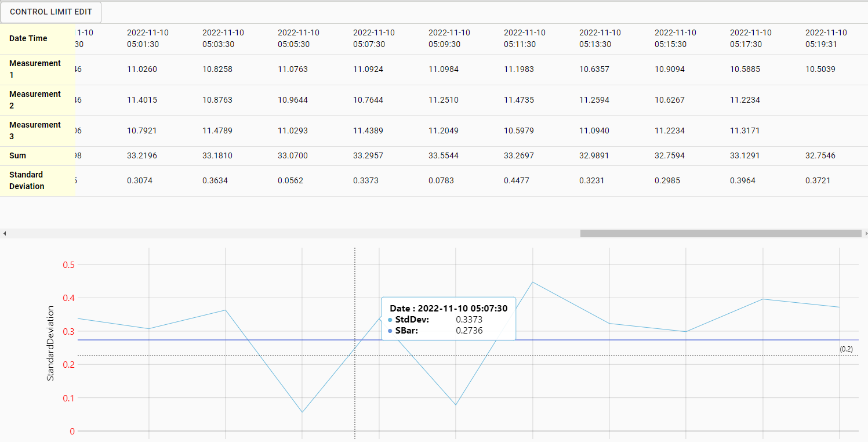Select the Measurement 2 row header
This screenshot has height=442, width=868.
point(35,100)
